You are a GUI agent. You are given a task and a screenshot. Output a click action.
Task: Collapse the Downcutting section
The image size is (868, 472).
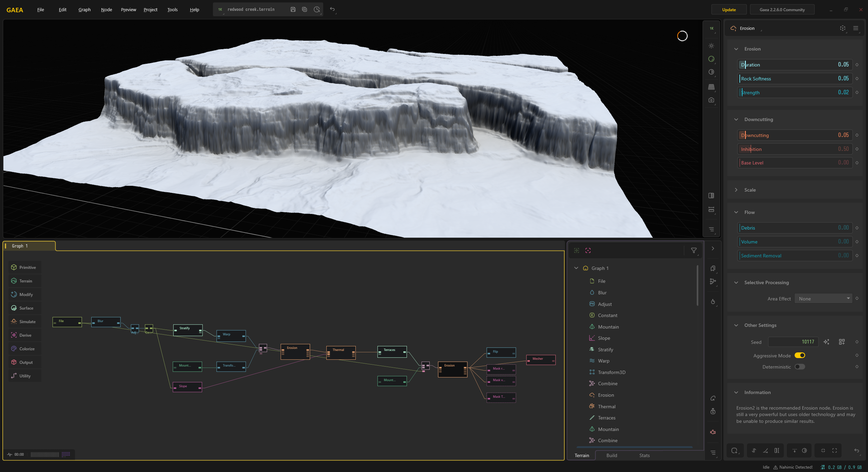tap(736, 119)
